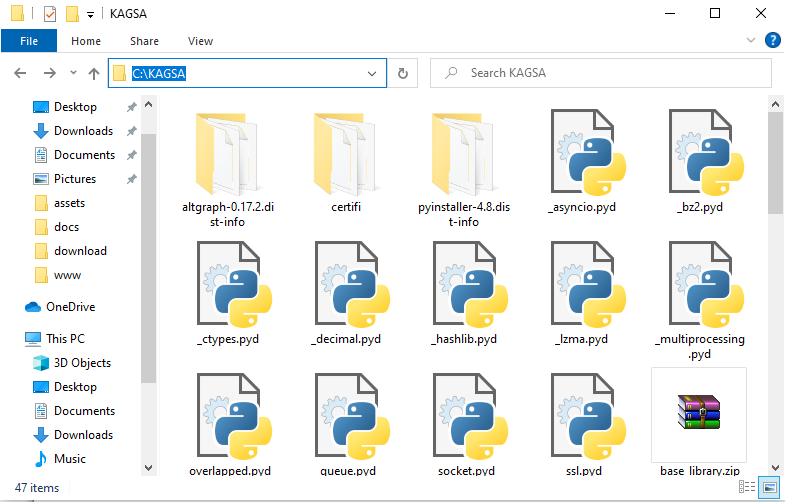Switch to the Share ribbon tab
Screen dimensions: 785x502
click(144, 41)
